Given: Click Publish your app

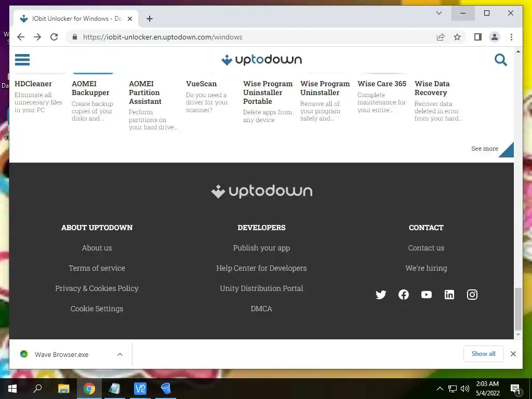Looking at the screenshot, I should tap(261, 248).
